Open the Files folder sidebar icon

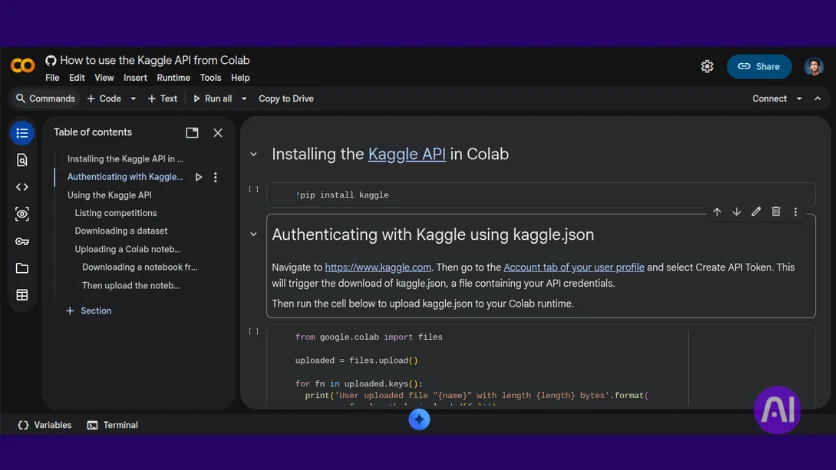click(22, 268)
